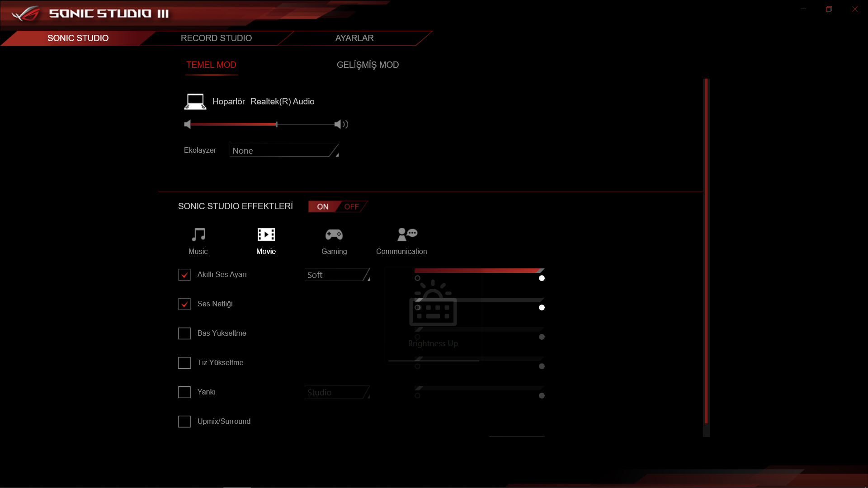Open the AYARLAR tab
Screen dimensions: 868x488
pos(354,38)
